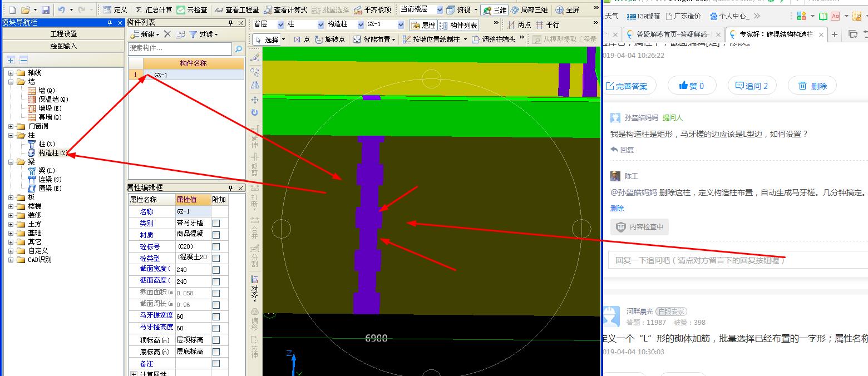
Task: Click the 平行 parallel axis tool
Action: tap(548, 25)
